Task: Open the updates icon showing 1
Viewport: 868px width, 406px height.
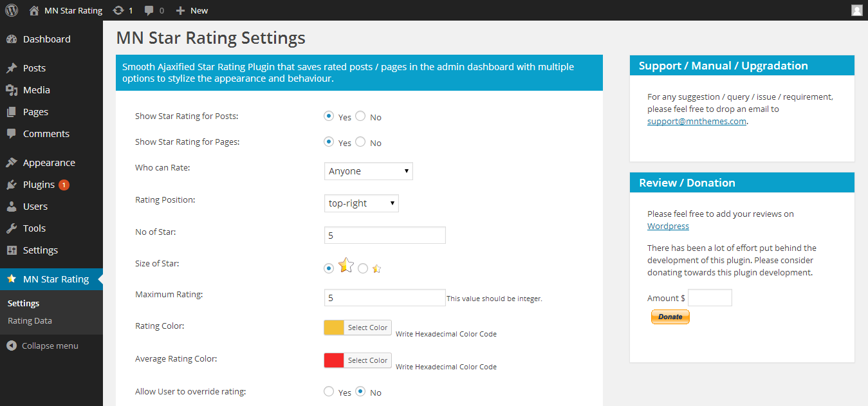Action: (118, 10)
